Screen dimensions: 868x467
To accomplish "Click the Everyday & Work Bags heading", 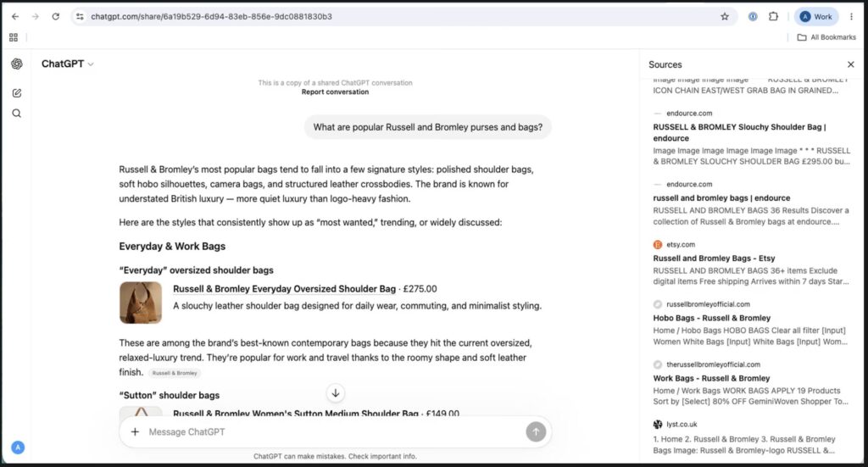I will point(172,247).
